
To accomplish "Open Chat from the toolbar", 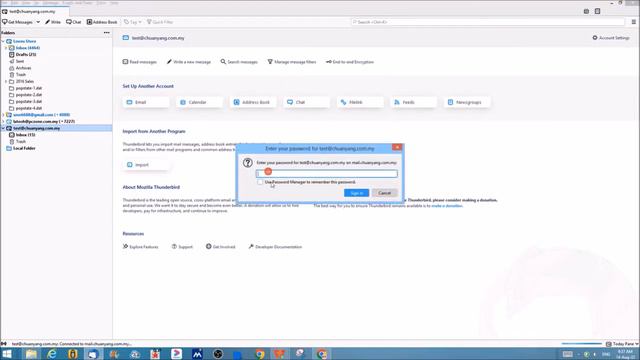I will tap(74, 22).
